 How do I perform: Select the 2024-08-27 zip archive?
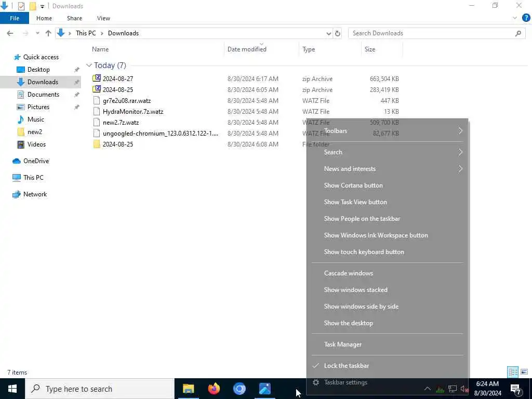tap(118, 79)
